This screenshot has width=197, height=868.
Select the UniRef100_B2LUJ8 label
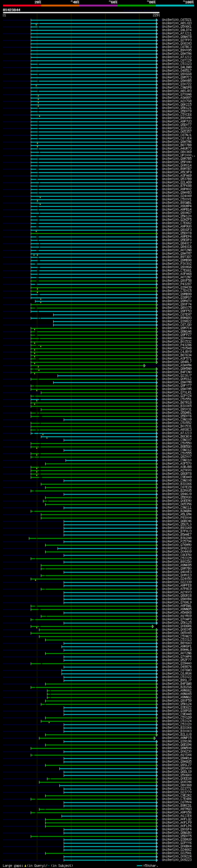coord(176,734)
